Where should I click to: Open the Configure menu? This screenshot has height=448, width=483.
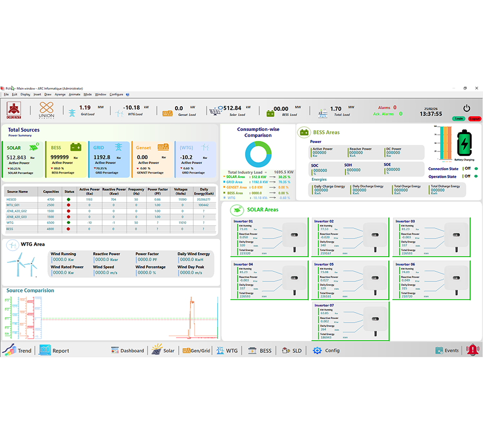tap(116, 94)
